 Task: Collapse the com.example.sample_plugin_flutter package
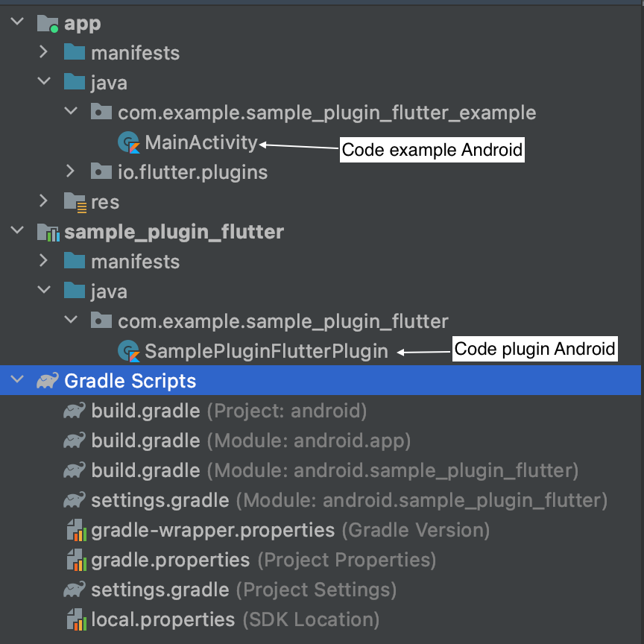(70, 321)
